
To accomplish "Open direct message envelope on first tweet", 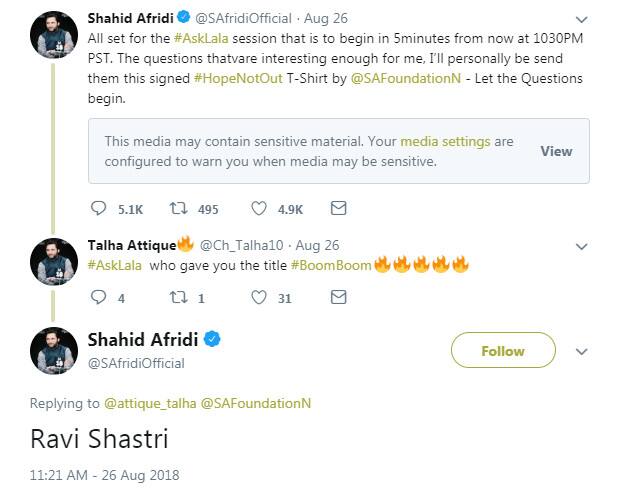I will click(x=338, y=208).
